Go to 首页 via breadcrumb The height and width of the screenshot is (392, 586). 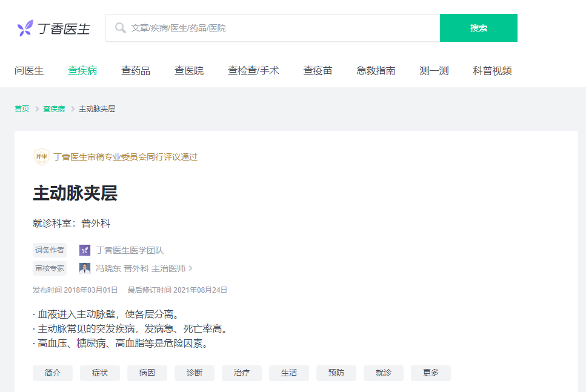coord(22,108)
